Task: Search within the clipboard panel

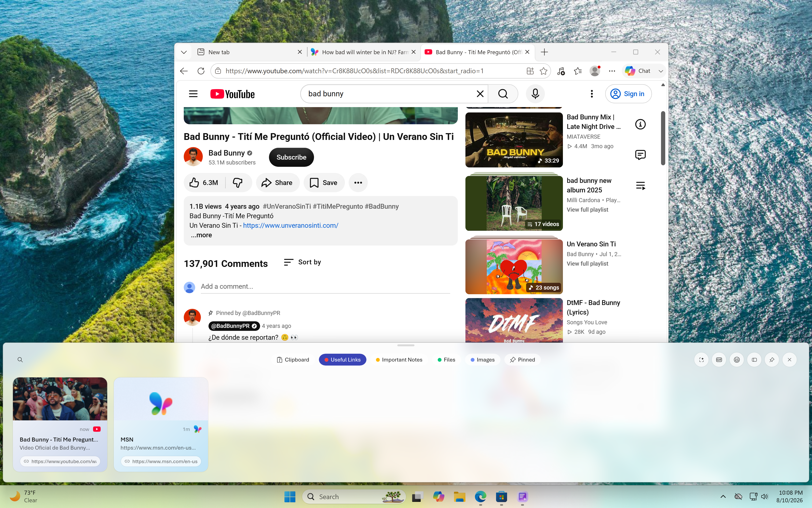Action: pyautogui.click(x=20, y=360)
